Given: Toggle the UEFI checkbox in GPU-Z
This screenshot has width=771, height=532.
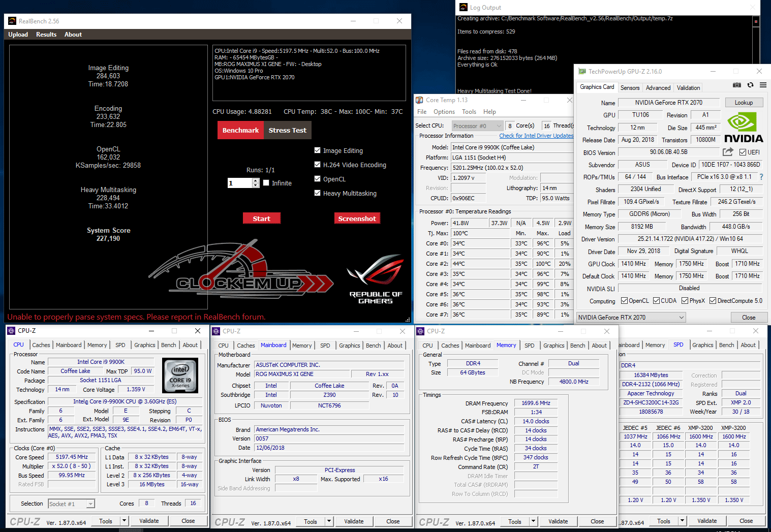Looking at the screenshot, I should [743, 152].
